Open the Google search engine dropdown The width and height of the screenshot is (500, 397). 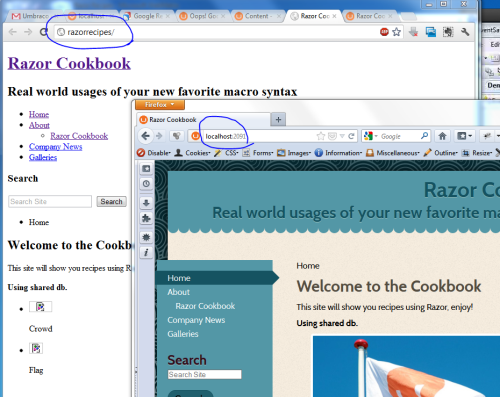coord(371,136)
